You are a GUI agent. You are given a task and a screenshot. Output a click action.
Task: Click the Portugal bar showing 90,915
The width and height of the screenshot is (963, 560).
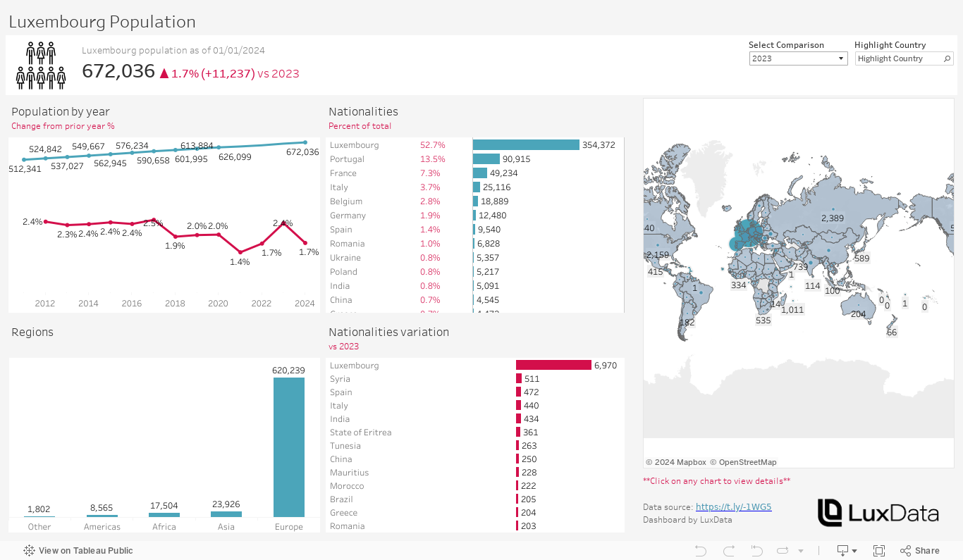point(486,158)
